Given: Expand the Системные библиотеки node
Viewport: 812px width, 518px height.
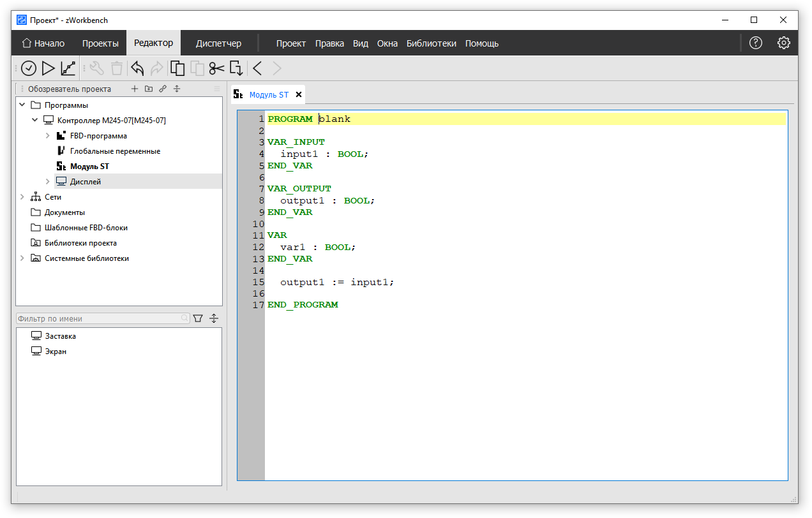Looking at the screenshot, I should click(22, 258).
